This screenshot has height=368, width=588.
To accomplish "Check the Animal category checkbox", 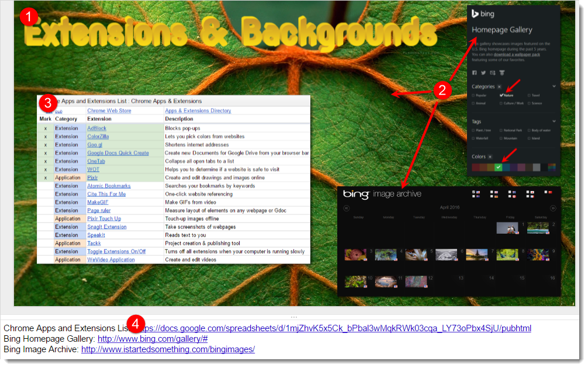I will pos(473,103).
